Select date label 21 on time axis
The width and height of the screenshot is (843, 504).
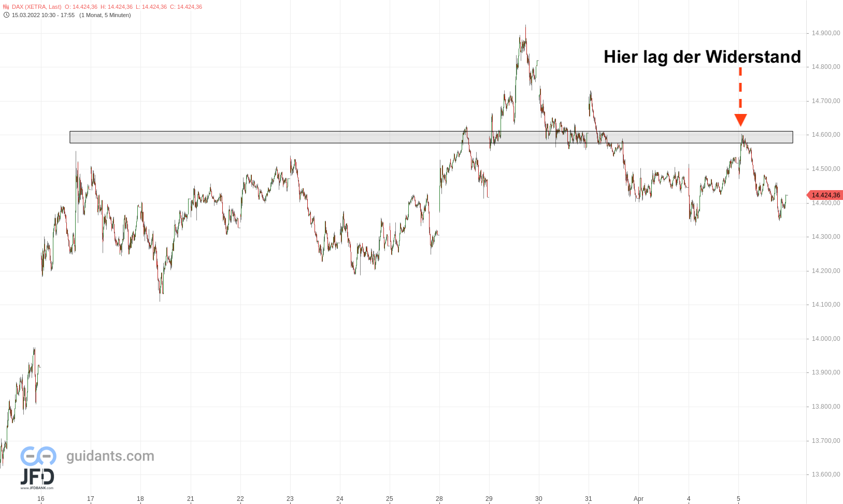tap(191, 499)
